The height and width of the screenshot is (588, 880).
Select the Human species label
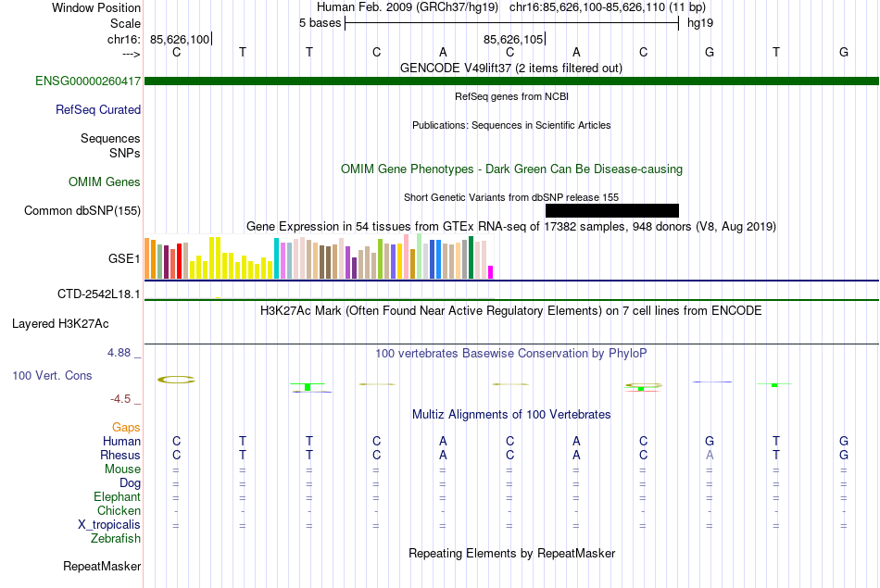121,441
